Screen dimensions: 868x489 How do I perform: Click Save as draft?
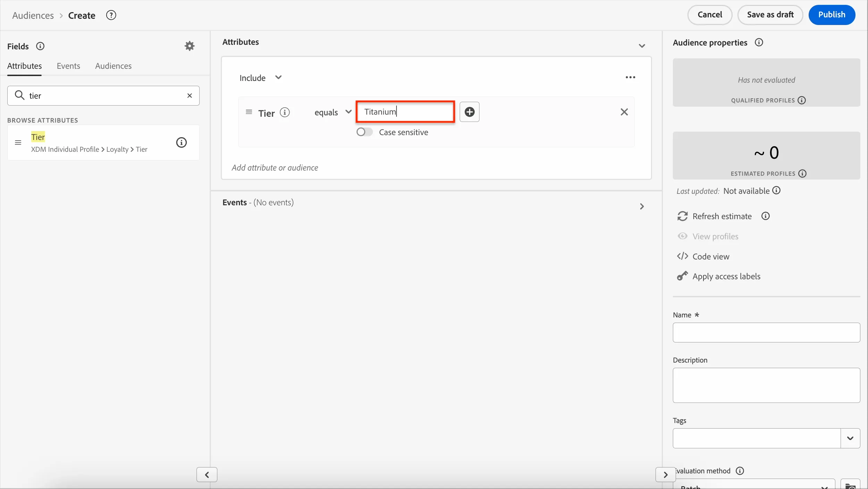click(770, 15)
